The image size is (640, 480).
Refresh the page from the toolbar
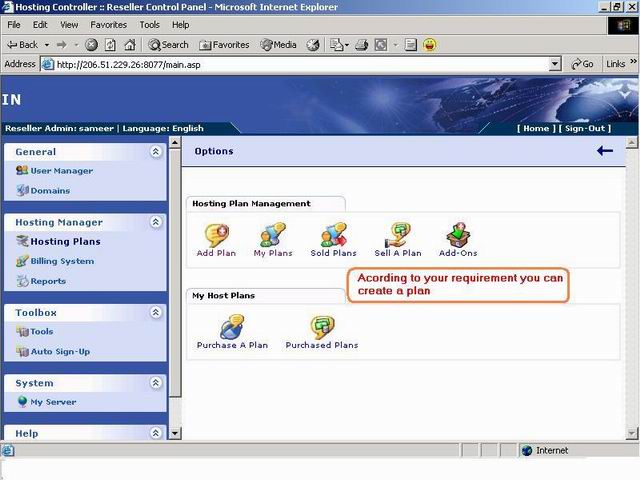tap(110, 45)
